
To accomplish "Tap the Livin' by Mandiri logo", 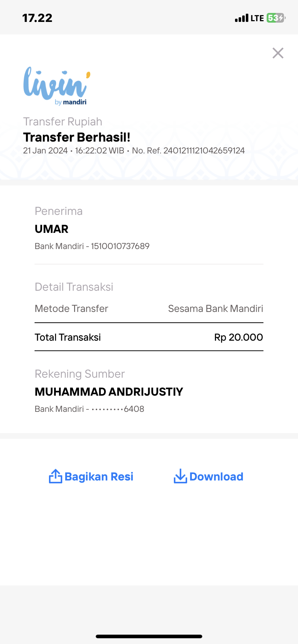I will [57, 86].
